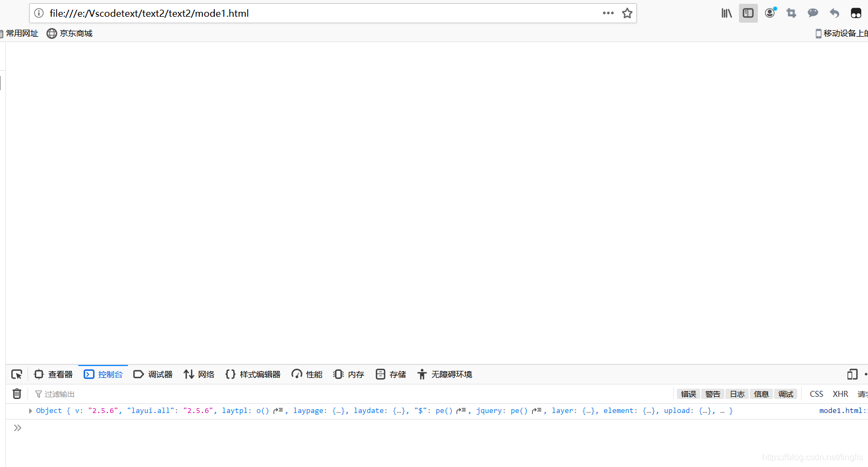
Task: Toggle 日志 logs filter
Action: (737, 394)
